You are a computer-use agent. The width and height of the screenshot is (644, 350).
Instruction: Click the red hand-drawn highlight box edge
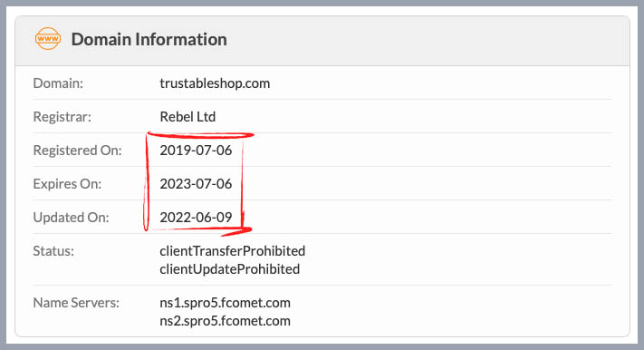point(199,134)
